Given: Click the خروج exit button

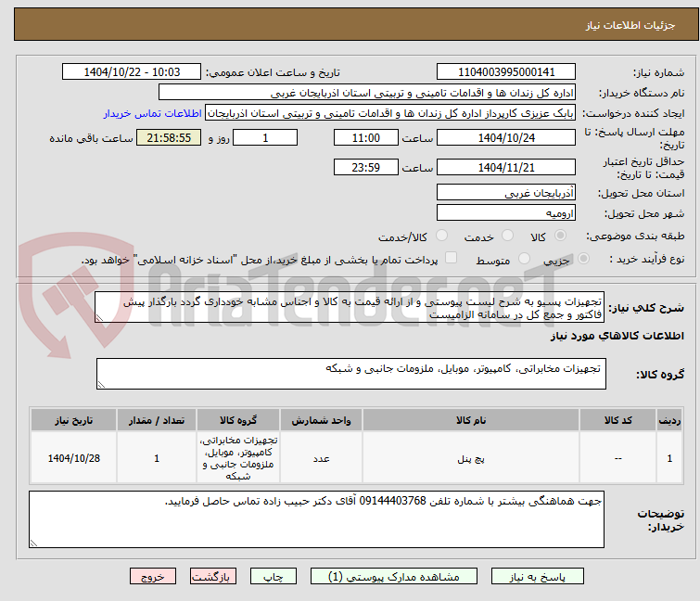Looking at the screenshot, I should tap(153, 577).
